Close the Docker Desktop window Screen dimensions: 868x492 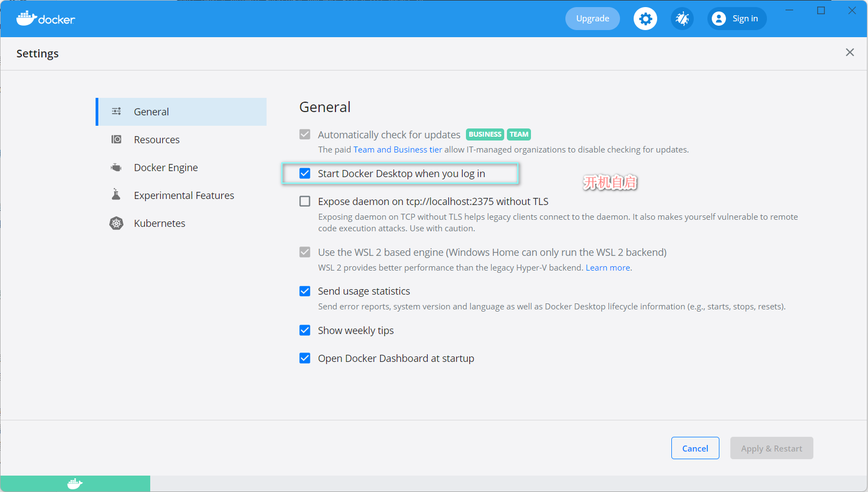pos(852,10)
